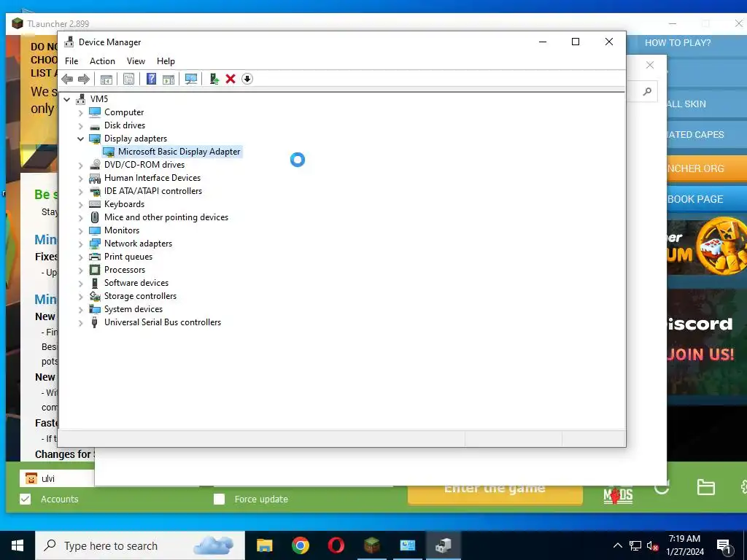This screenshot has height=560, width=747.
Task: Expand the System devices category
Action: pos(80,309)
